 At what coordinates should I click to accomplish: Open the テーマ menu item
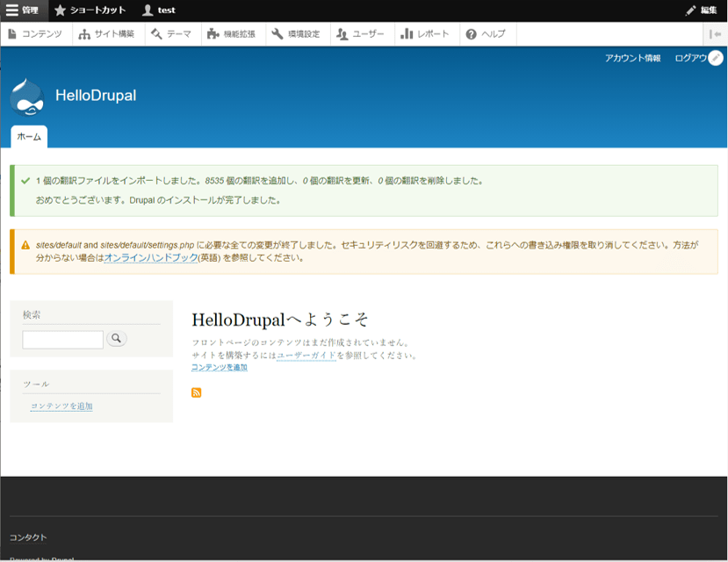(x=171, y=34)
